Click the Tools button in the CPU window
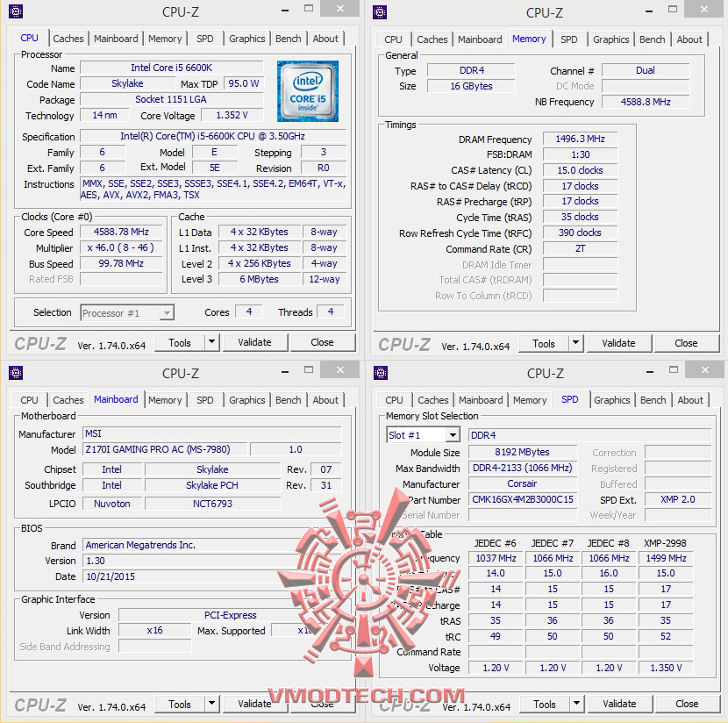Image resolution: width=728 pixels, height=723 pixels. (x=180, y=343)
